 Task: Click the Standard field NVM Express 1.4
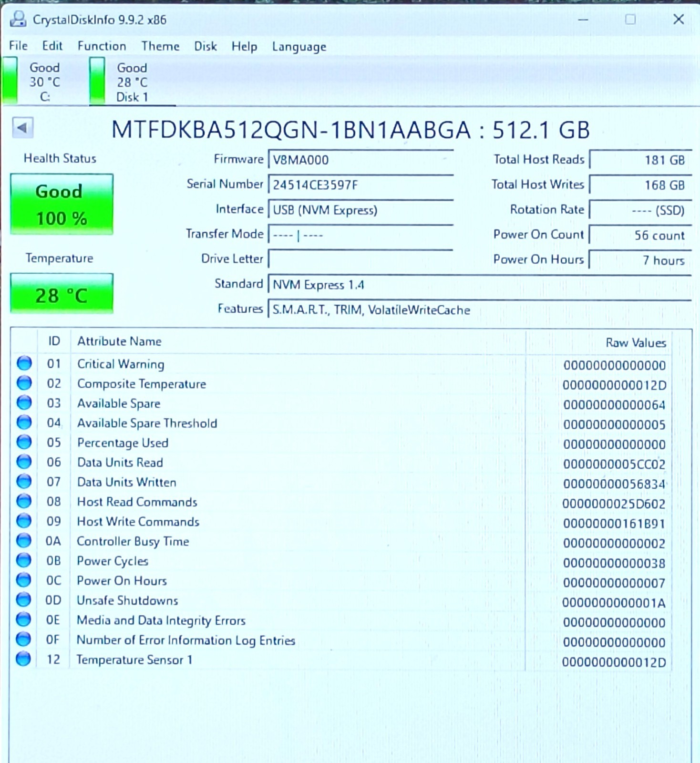pyautogui.click(x=480, y=285)
